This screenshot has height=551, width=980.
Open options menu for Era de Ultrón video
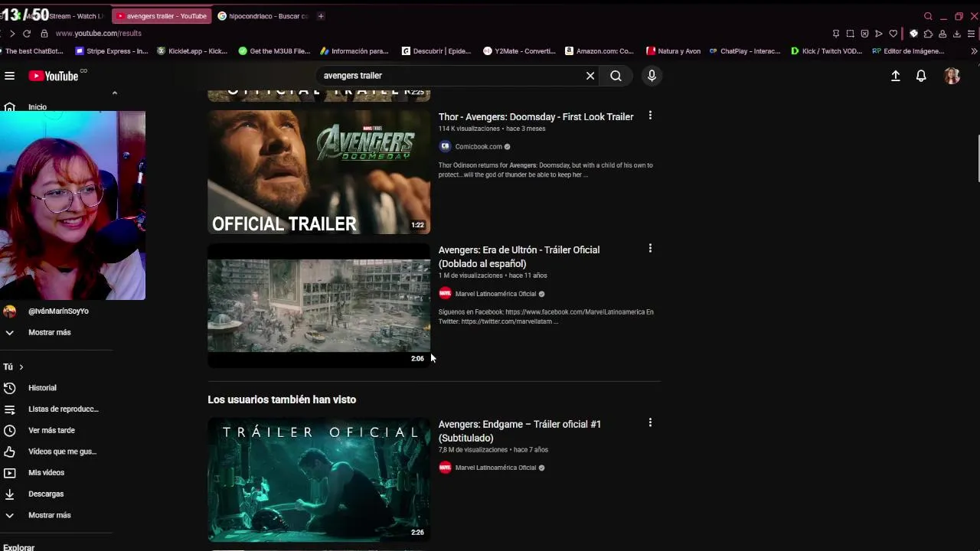[650, 249]
